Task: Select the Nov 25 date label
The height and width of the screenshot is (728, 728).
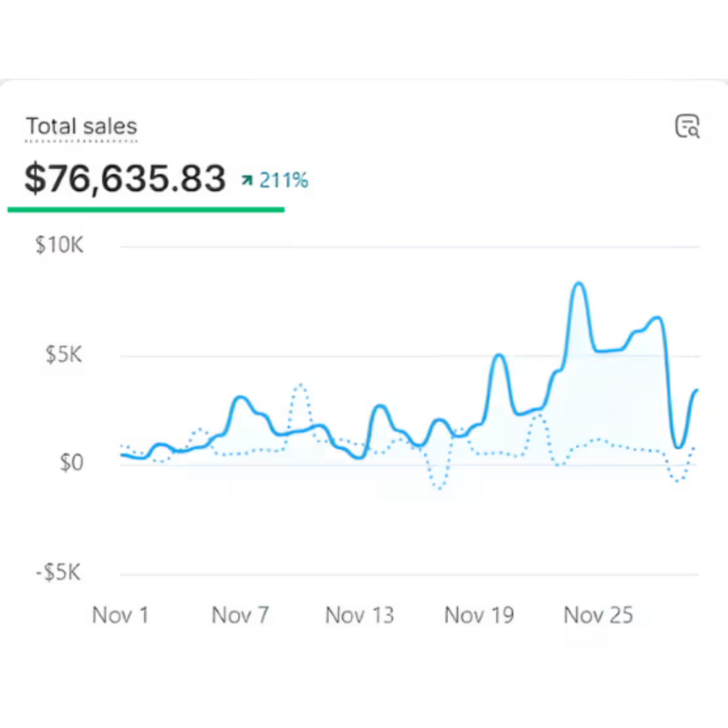Action: [x=598, y=615]
